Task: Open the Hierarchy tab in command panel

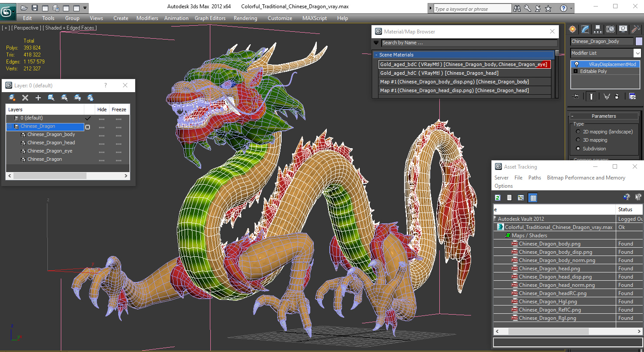Action: point(598,29)
